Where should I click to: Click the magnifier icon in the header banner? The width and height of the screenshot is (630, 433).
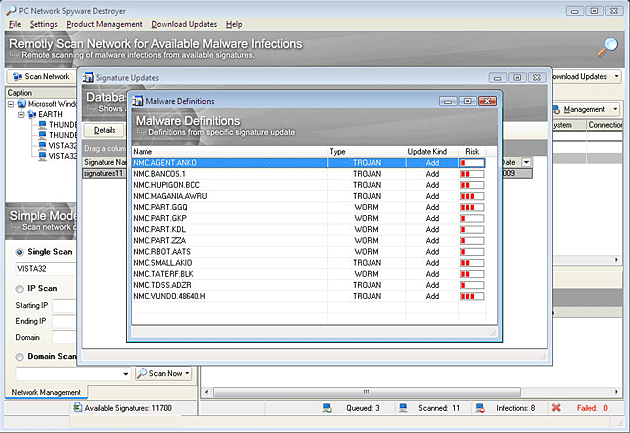point(608,46)
